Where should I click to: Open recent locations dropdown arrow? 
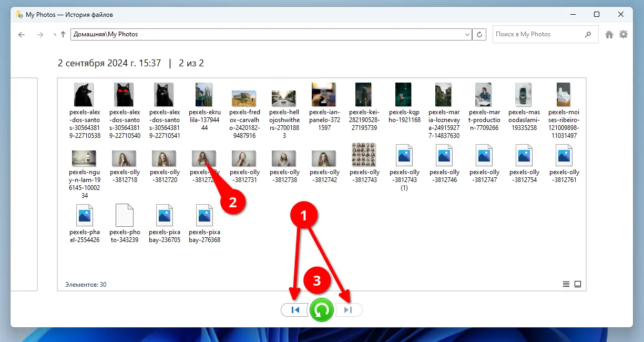(x=55, y=35)
